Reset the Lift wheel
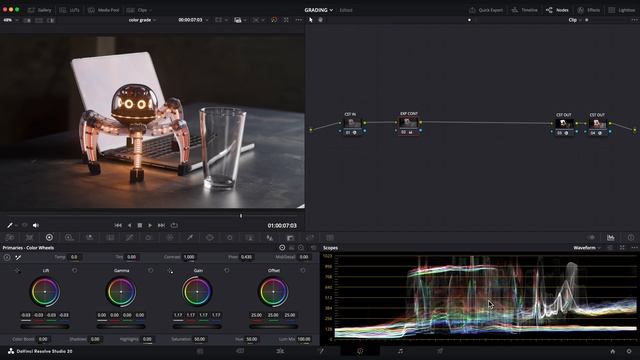640x360 pixels. (x=75, y=271)
